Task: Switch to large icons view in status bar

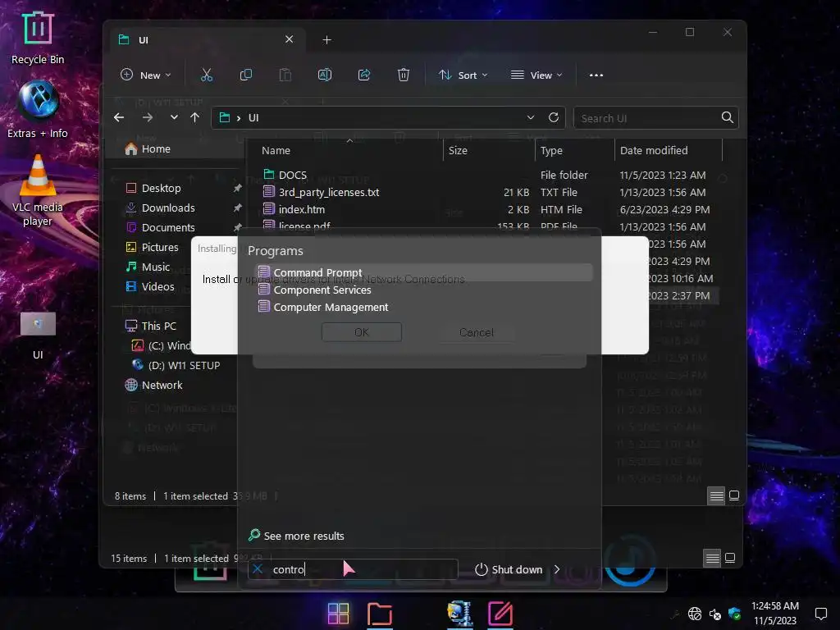Action: (734, 496)
